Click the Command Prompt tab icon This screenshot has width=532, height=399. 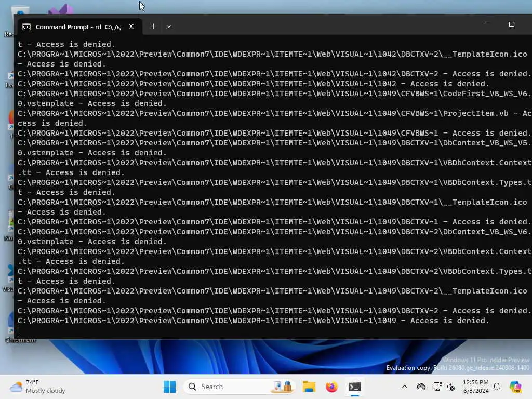pos(26,27)
